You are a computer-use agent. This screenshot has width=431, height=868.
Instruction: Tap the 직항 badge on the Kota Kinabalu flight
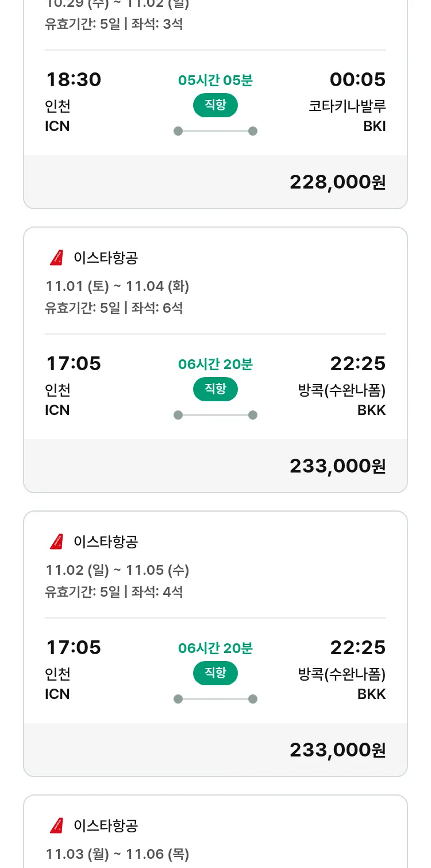(215, 105)
